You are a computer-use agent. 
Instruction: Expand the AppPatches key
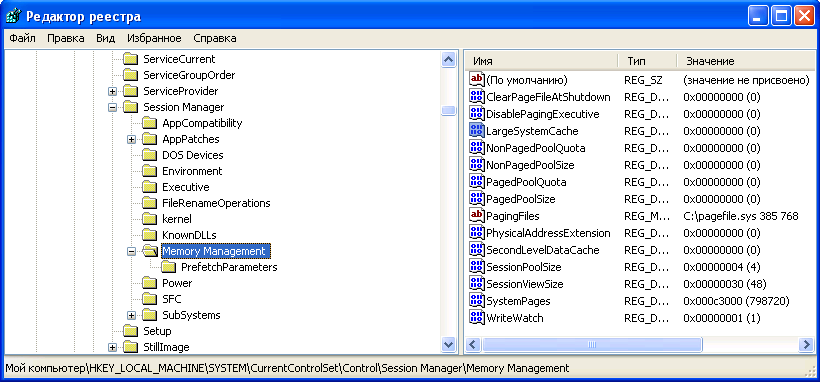131,140
